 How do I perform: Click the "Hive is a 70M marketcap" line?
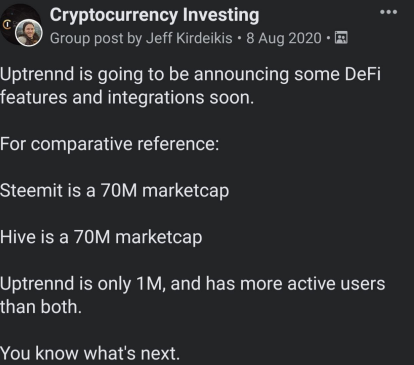click(101, 238)
